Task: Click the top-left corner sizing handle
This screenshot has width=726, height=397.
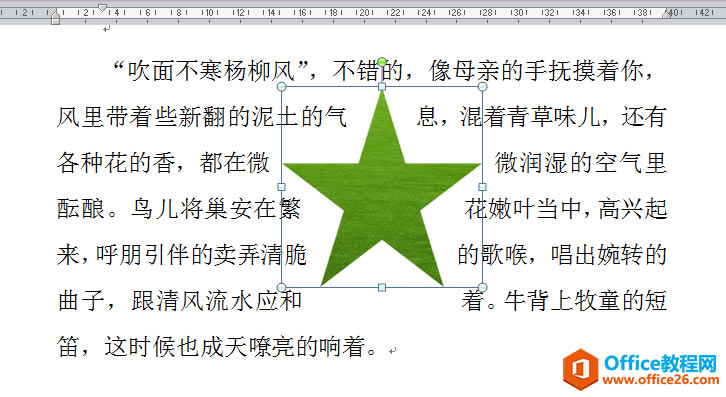Action: pyautogui.click(x=281, y=87)
